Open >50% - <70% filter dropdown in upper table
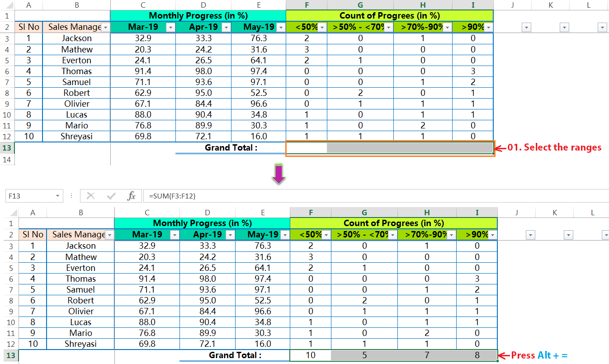 coord(388,28)
